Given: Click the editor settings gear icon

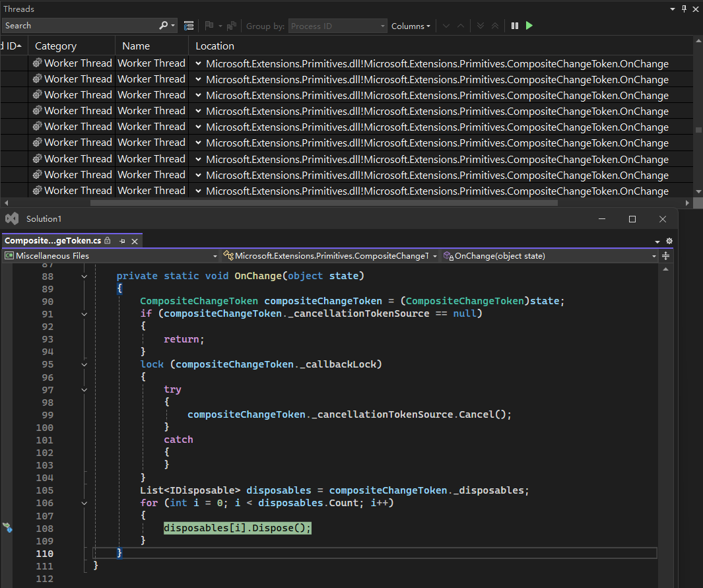Looking at the screenshot, I should click(669, 242).
